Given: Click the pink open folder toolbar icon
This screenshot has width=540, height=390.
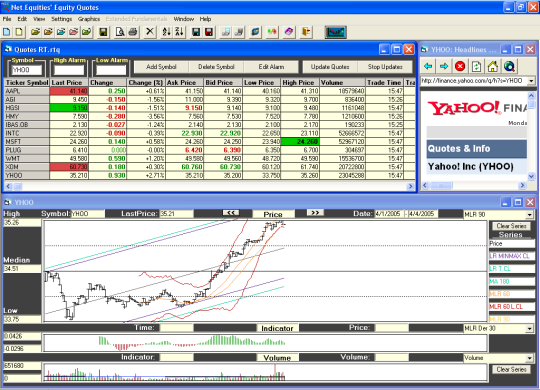Looking at the screenshot, I should pyautogui.click(x=74, y=32).
